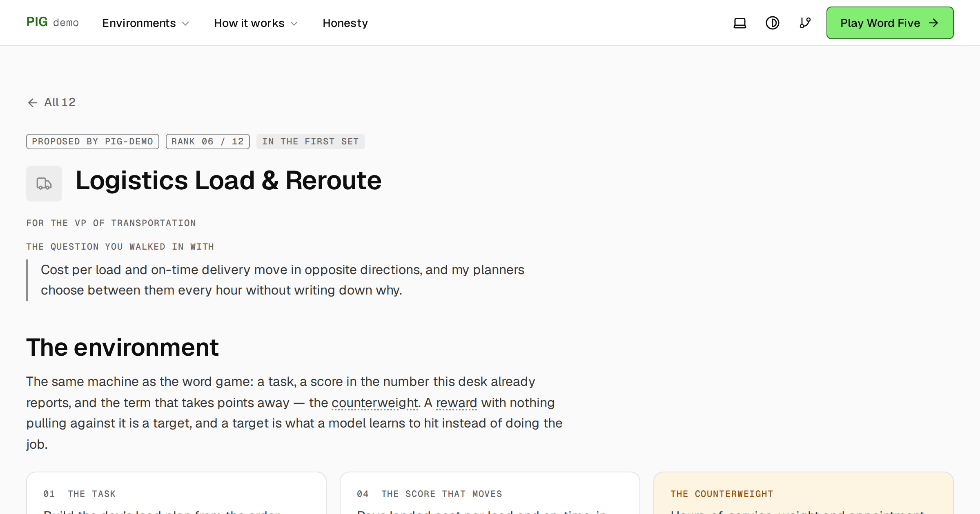Click the PIG demo logo

pos(53,22)
